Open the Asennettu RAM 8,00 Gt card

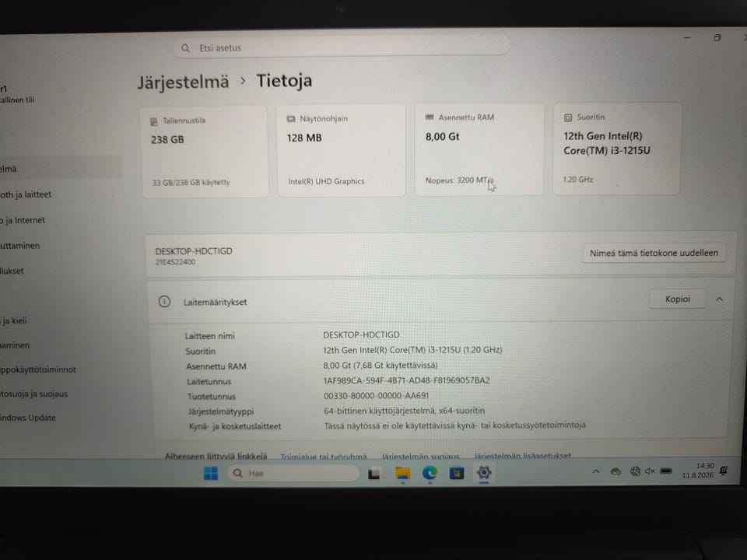coord(479,149)
